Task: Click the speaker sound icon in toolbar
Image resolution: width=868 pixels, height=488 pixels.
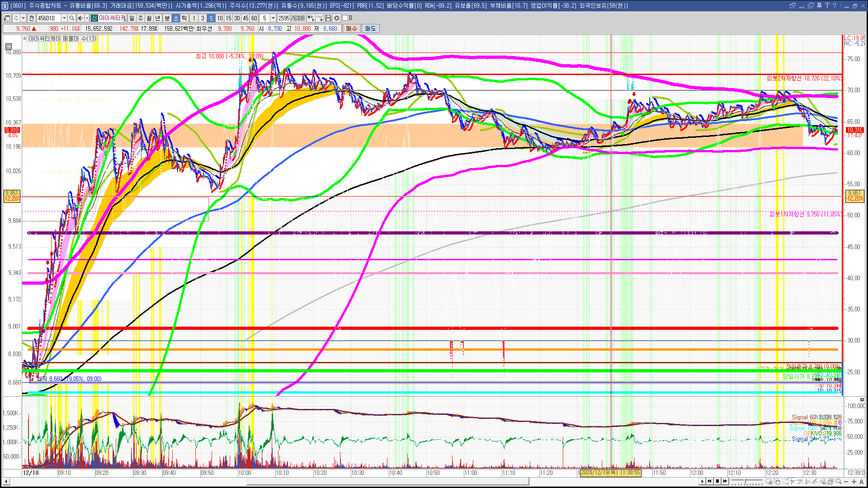Action: pos(80,18)
